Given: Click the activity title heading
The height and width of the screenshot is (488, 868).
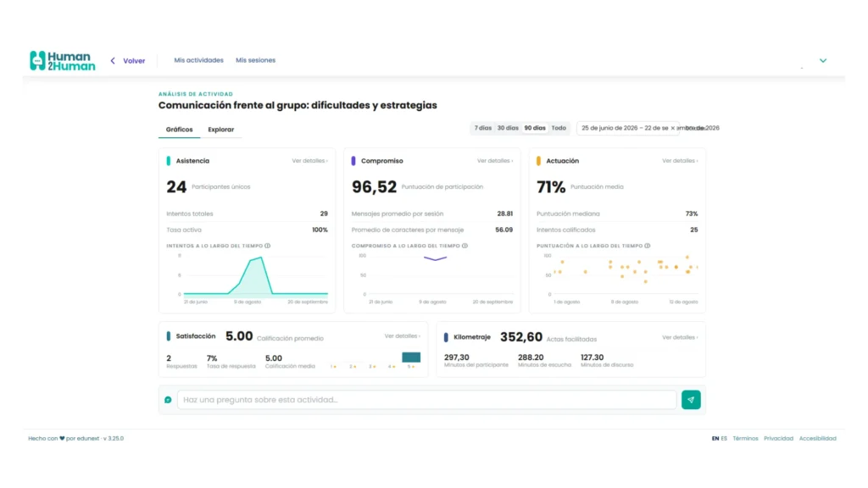Looking at the screenshot, I should [298, 105].
